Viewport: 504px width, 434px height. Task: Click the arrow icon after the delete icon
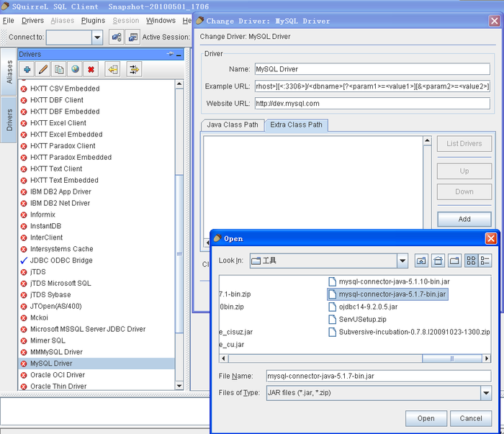pos(112,69)
